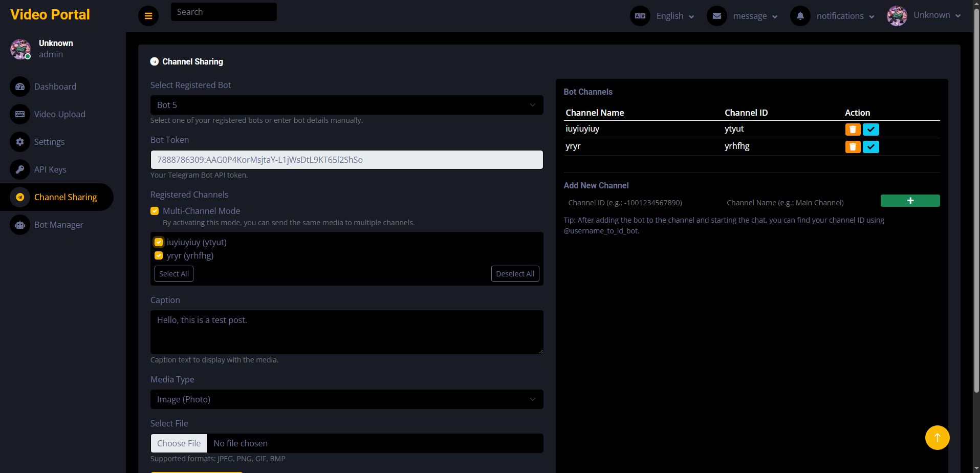Click the yellow scroll-to-top arrow button
The height and width of the screenshot is (473, 980).
coord(937,438)
